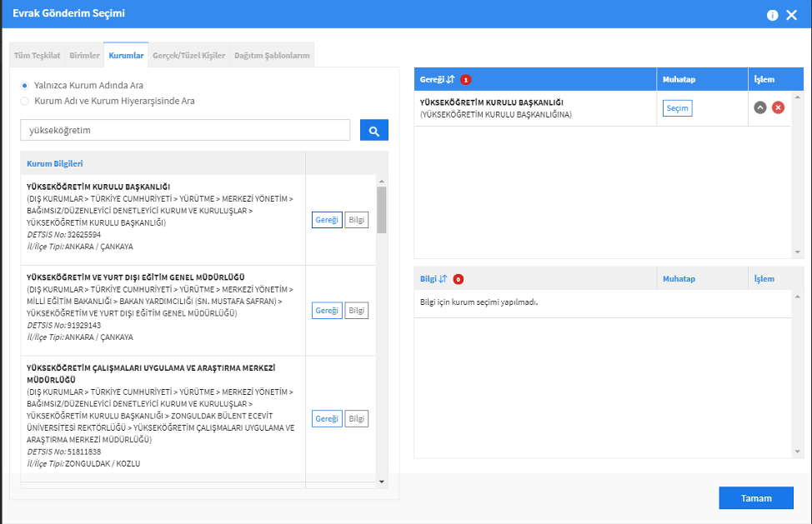Confirm with the Tamam button
The image size is (812, 524).
tap(756, 498)
